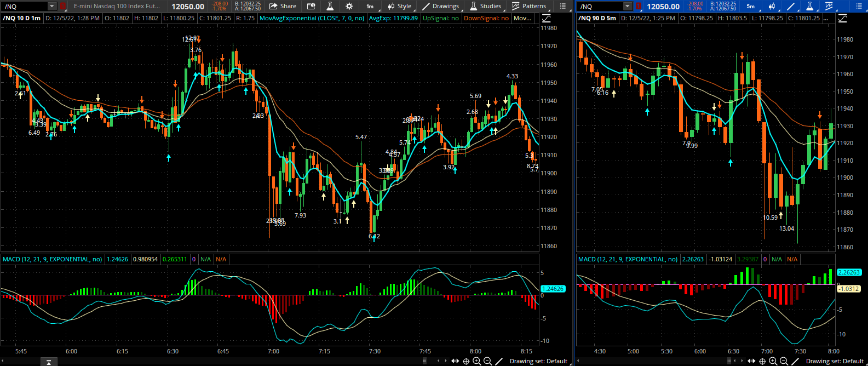Click the price axis settings icon in left chart
Image resolution: width=868 pixels, height=366 pixels.
pyautogui.click(x=547, y=18)
